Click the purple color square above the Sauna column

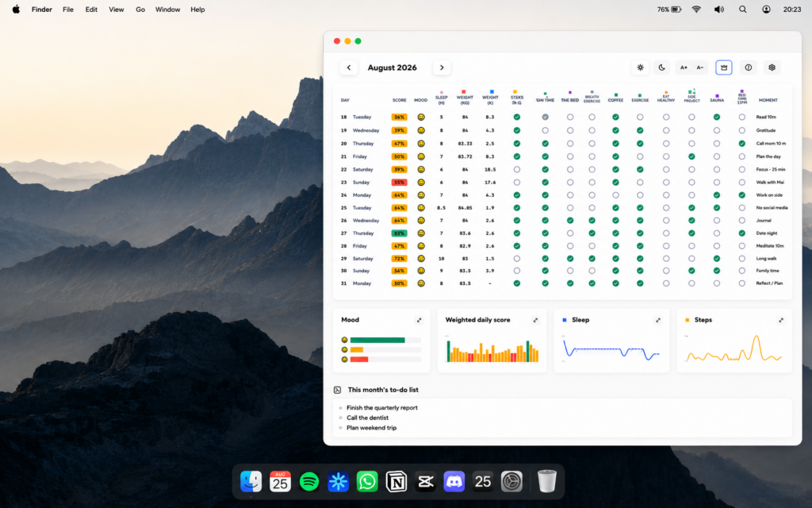(717, 96)
